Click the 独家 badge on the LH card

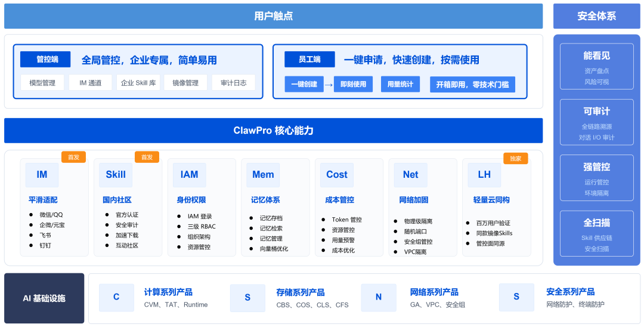point(515,159)
